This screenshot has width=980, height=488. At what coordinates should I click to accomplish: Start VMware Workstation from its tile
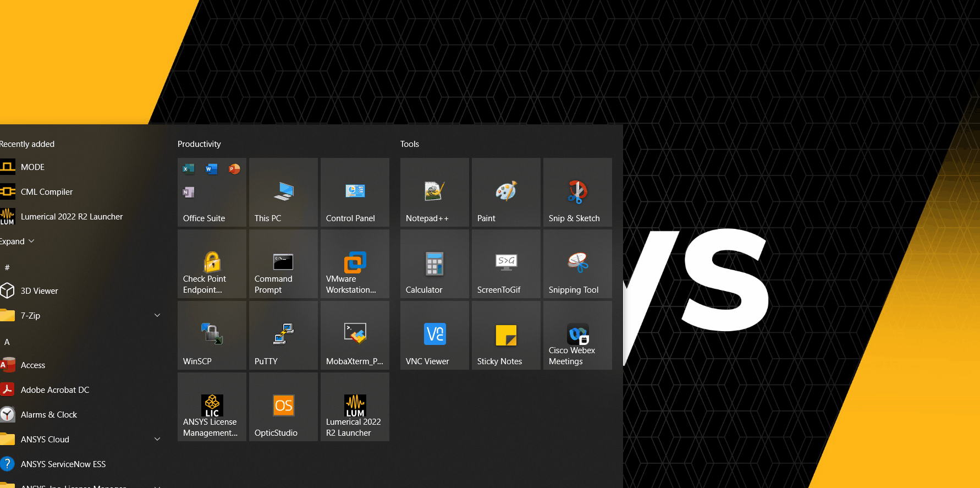(x=355, y=264)
